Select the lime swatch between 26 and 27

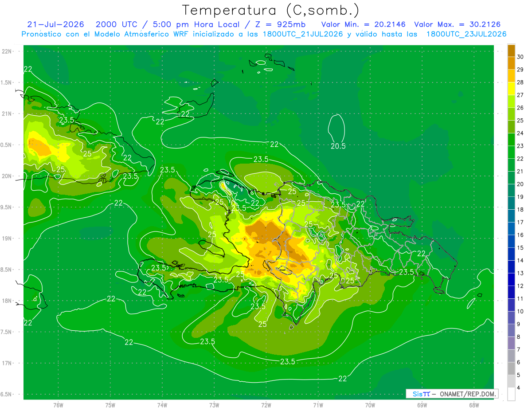click(x=511, y=102)
